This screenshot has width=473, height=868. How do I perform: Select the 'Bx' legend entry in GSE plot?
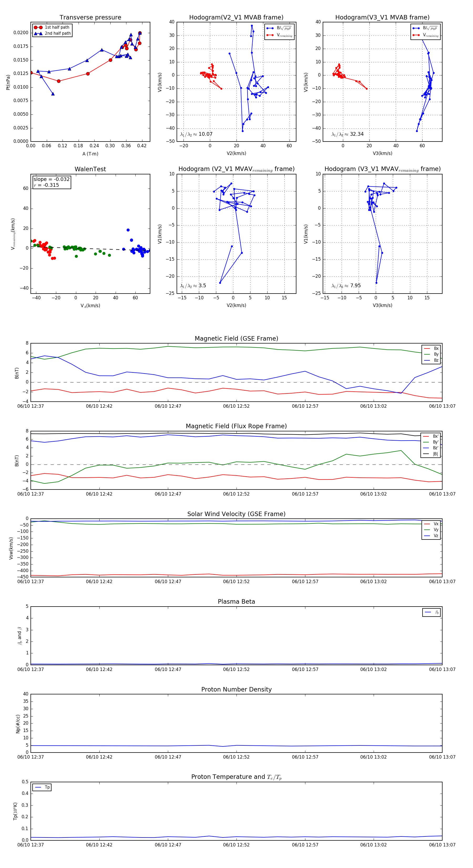pos(431,349)
